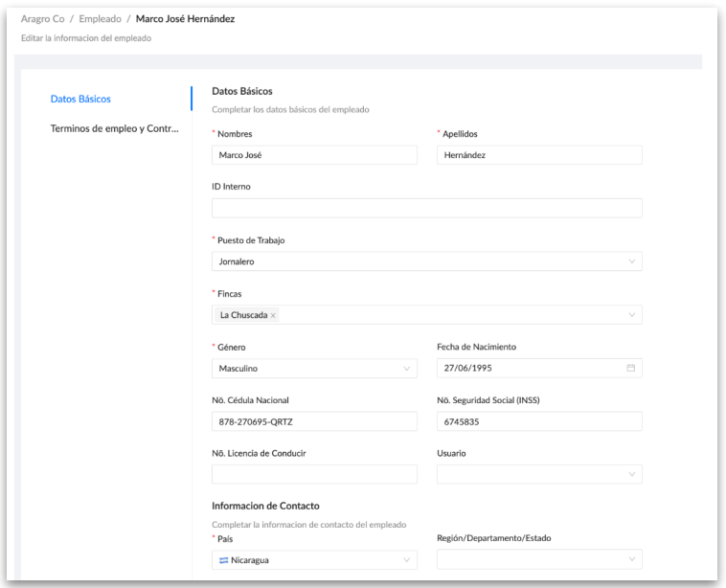Edit the Cédula Nacional field
726x588 pixels.
pos(314,421)
